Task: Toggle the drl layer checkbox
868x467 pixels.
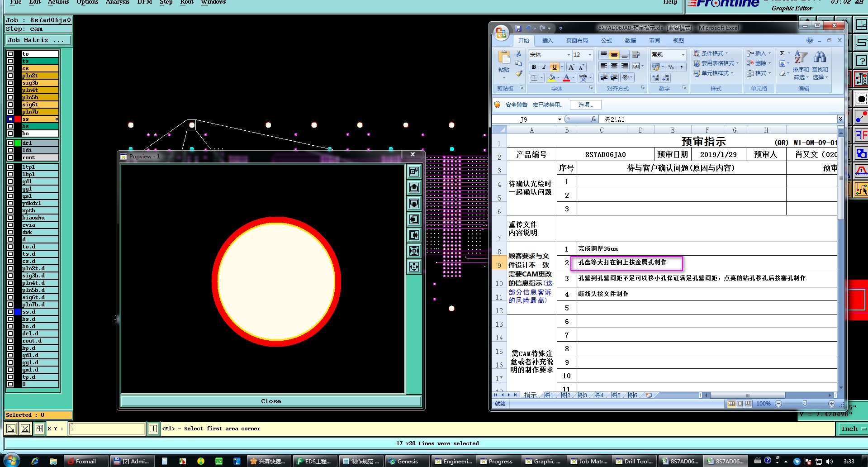Action: [x=10, y=143]
